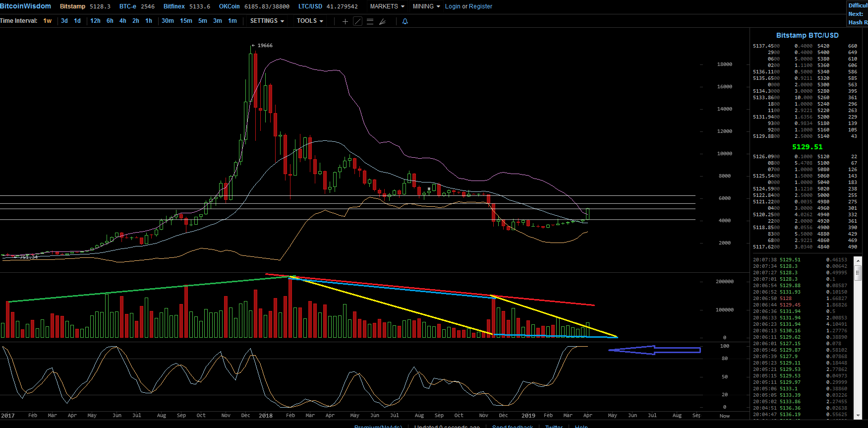Click the trades list scrollbar thumb
The image size is (868, 428).
click(x=858, y=272)
